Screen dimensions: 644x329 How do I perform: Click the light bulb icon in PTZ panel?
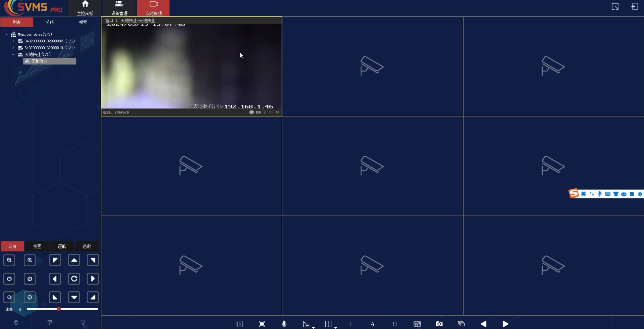tap(83, 323)
